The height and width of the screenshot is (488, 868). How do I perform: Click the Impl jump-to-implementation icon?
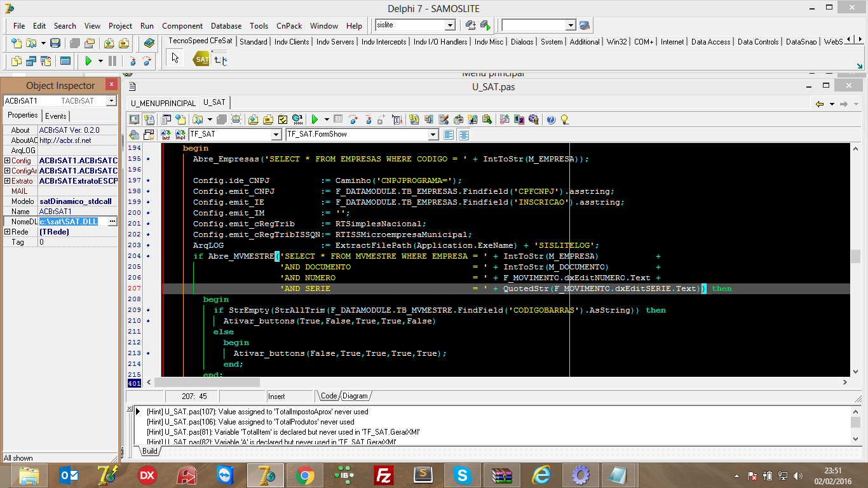coord(180,134)
